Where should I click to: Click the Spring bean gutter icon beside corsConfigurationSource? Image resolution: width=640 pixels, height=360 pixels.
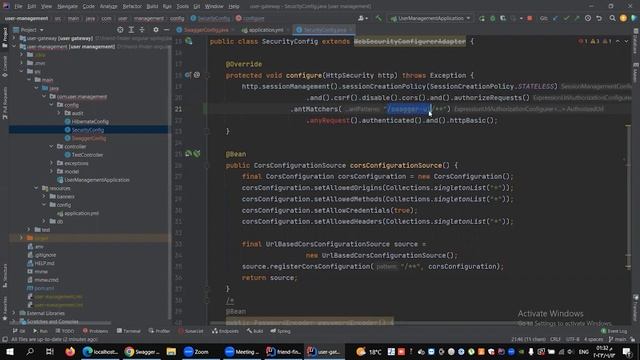[x=189, y=154]
